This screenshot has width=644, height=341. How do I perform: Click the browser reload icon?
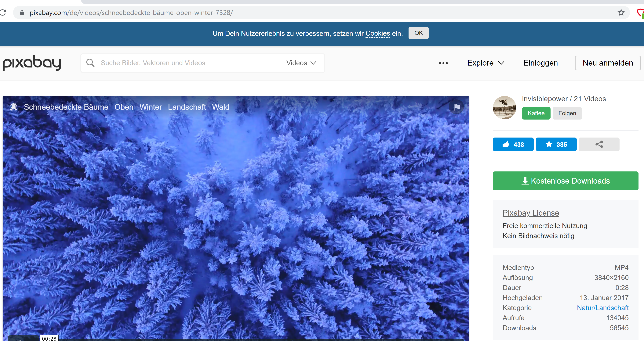(x=3, y=13)
